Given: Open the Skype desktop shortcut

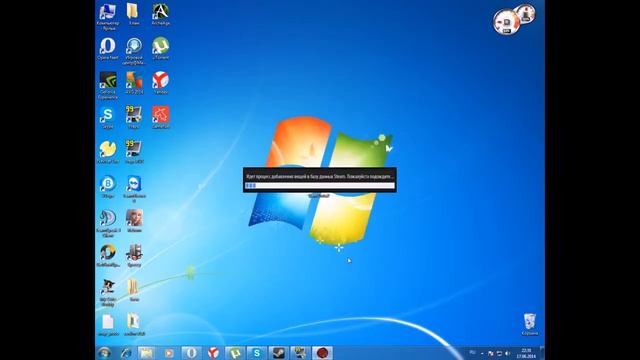Looking at the screenshot, I should tap(108, 118).
